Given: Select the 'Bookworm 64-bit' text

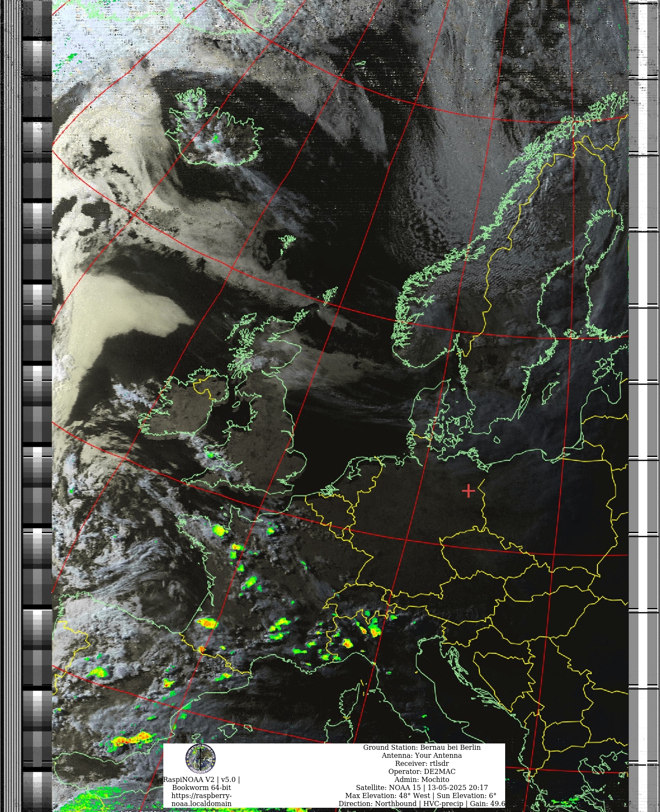Looking at the screenshot, I should click(x=201, y=787).
